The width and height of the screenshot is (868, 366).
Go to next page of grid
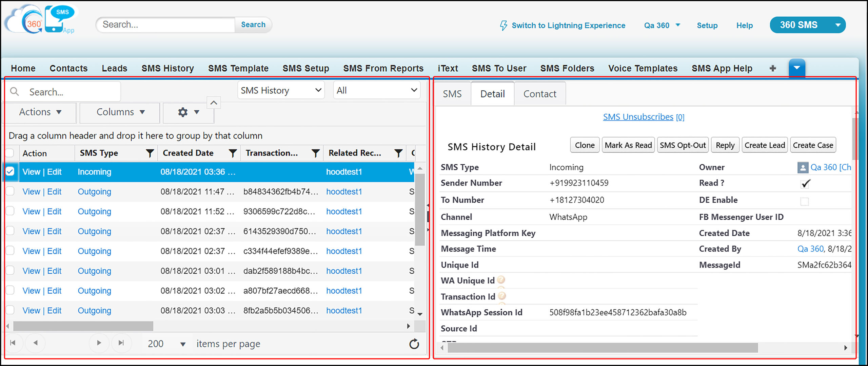click(x=99, y=343)
